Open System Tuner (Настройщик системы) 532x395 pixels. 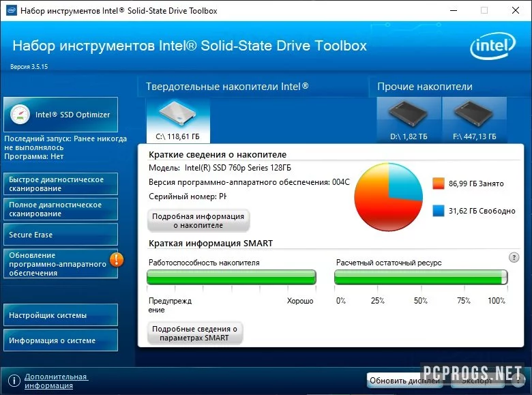61,315
